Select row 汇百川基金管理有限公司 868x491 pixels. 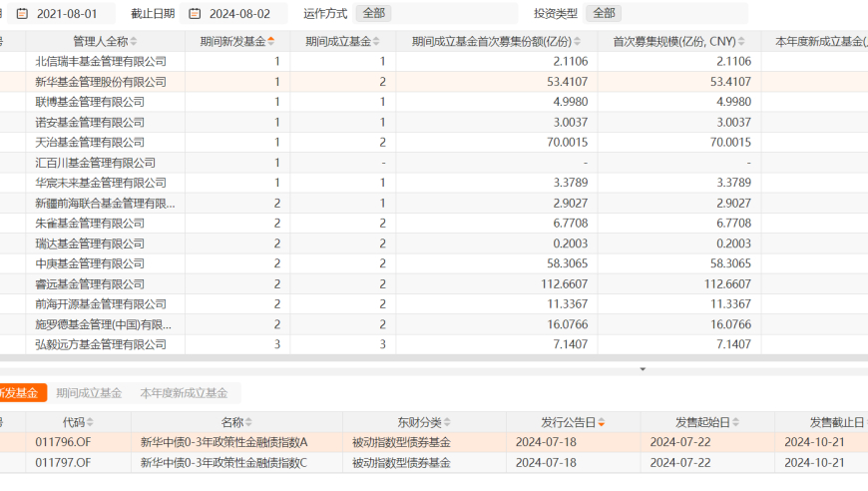pyautogui.click(x=434, y=163)
